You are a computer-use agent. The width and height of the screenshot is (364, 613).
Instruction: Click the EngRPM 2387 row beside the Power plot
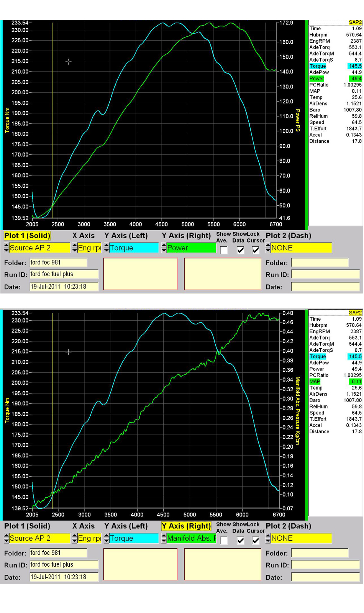[x=336, y=41]
